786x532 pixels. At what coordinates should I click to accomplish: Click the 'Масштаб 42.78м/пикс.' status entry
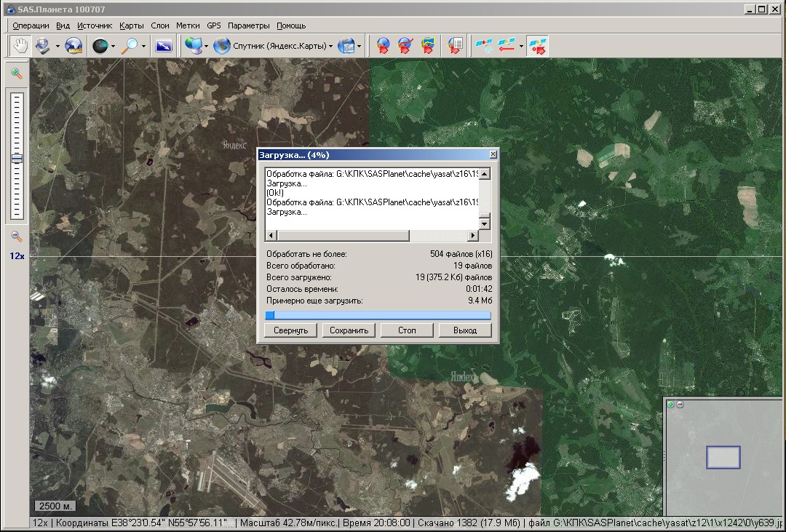coord(288,523)
